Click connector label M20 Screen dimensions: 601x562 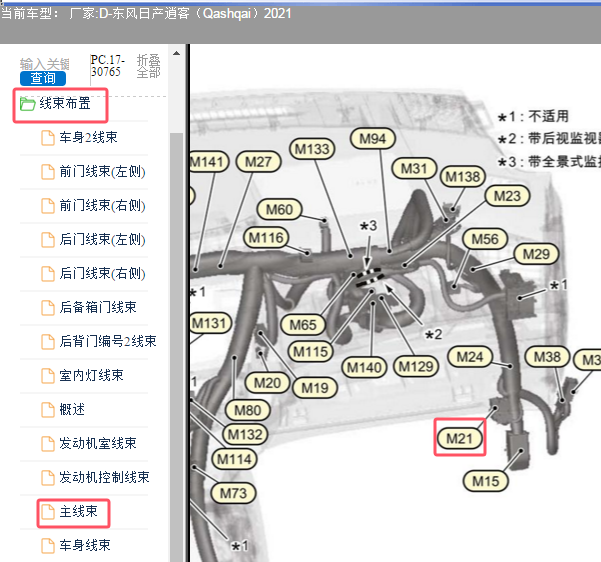point(268,383)
